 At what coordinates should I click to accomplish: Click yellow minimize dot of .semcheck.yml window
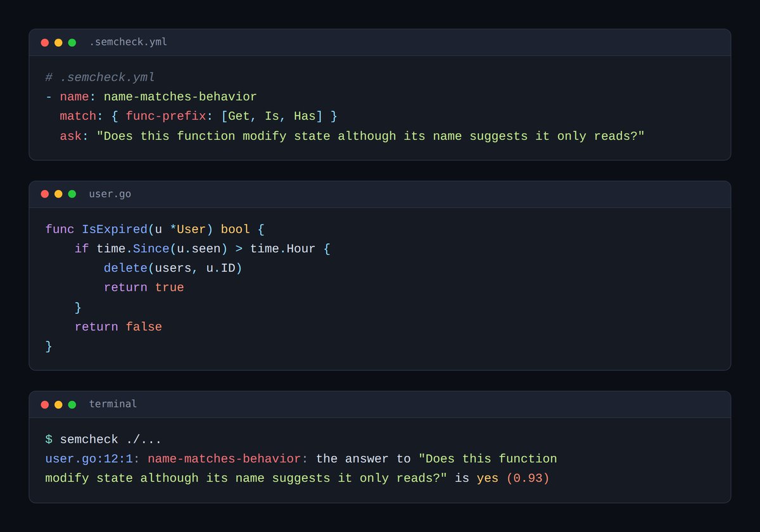(x=58, y=42)
